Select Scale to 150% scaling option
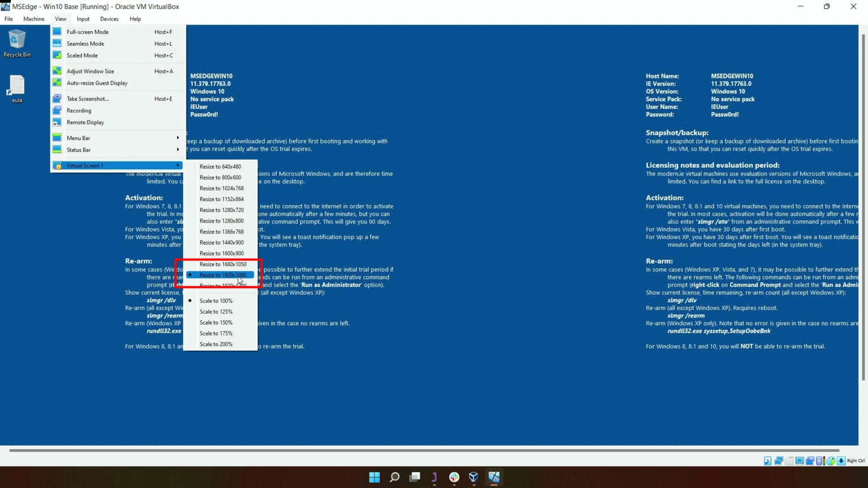This screenshot has height=488, width=868. [216, 322]
